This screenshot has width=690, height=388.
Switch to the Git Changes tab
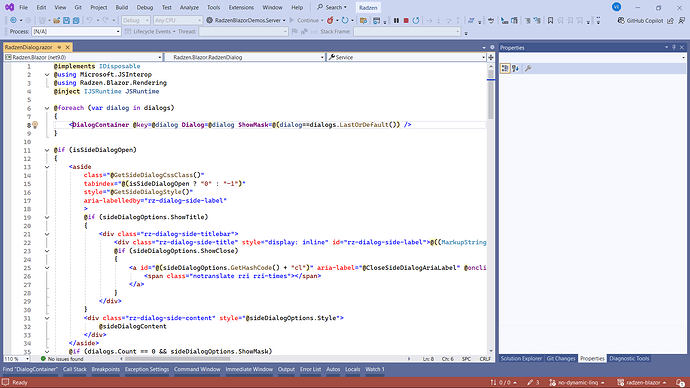tap(561, 359)
